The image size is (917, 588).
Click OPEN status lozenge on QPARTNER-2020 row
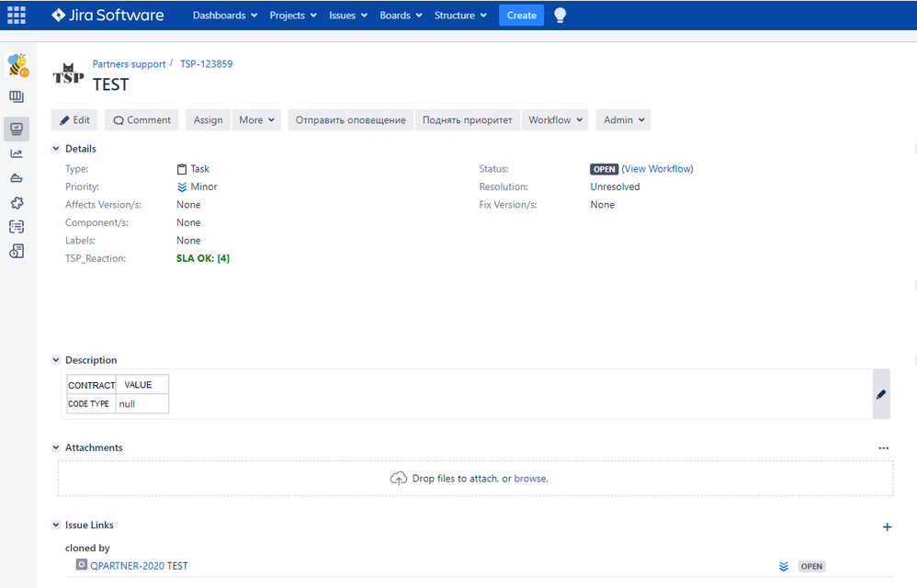(811, 566)
